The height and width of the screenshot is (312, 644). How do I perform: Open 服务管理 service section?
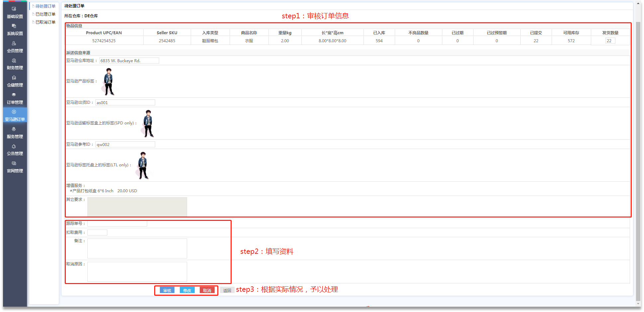15,133
